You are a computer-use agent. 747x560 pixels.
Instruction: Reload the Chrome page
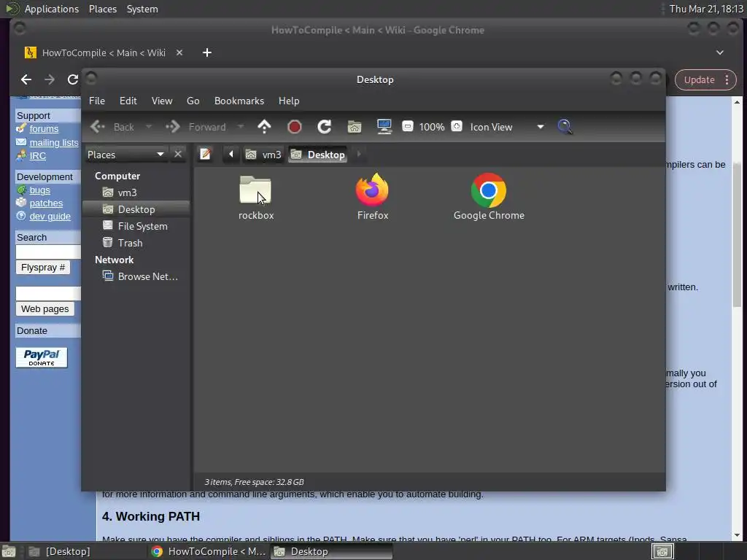pyautogui.click(x=73, y=79)
